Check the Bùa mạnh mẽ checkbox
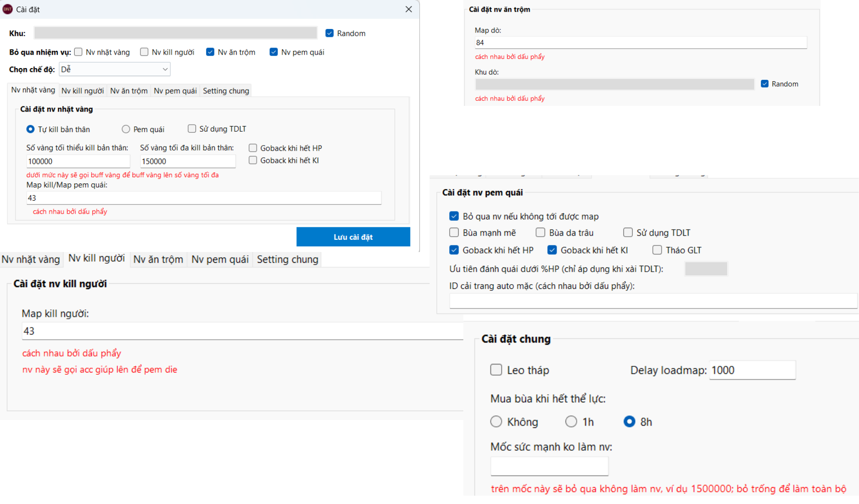This screenshot has width=859, height=504. [454, 232]
